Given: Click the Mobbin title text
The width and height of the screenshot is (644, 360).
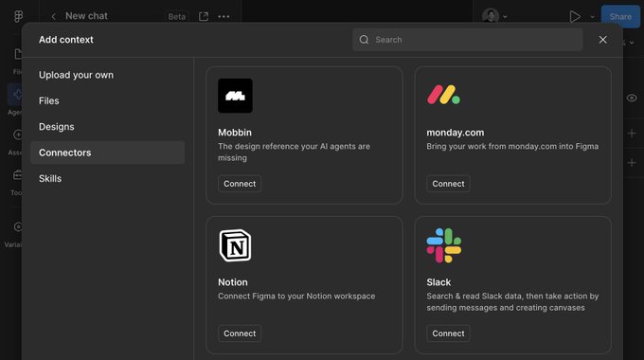Looking at the screenshot, I should tap(235, 133).
